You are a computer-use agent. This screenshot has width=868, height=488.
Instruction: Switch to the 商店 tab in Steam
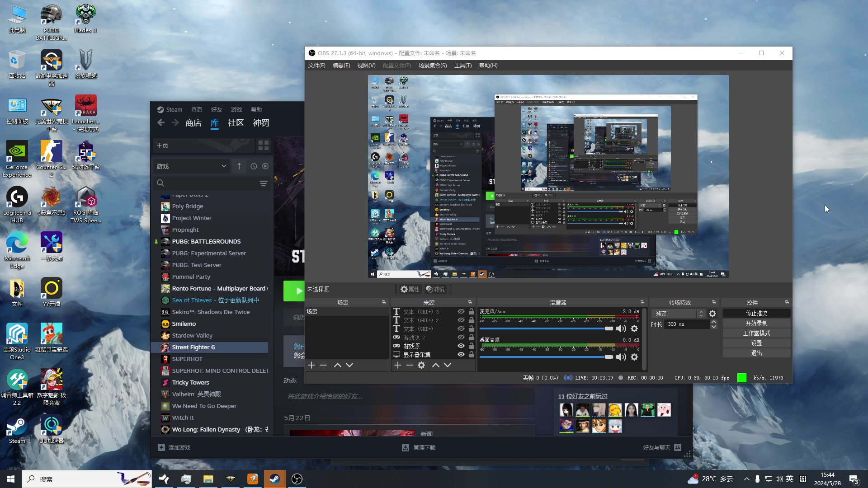[193, 123]
